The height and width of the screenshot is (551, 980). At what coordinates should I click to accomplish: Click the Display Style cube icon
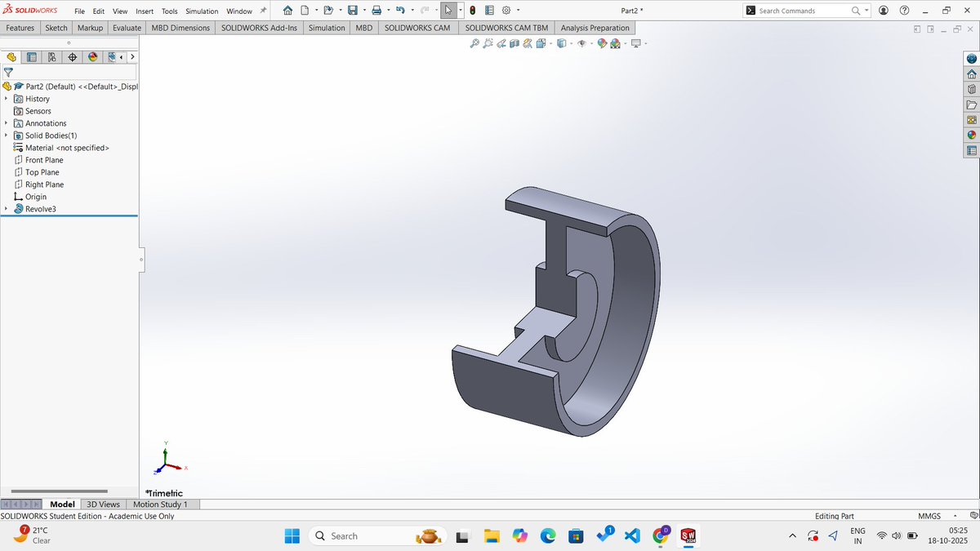tap(561, 43)
